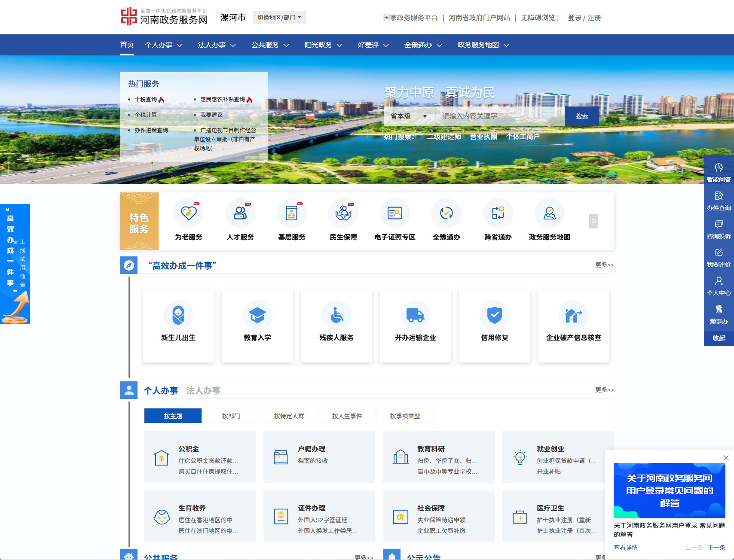
Task: Open 办件查询 in the right sidebar
Action: point(719,201)
